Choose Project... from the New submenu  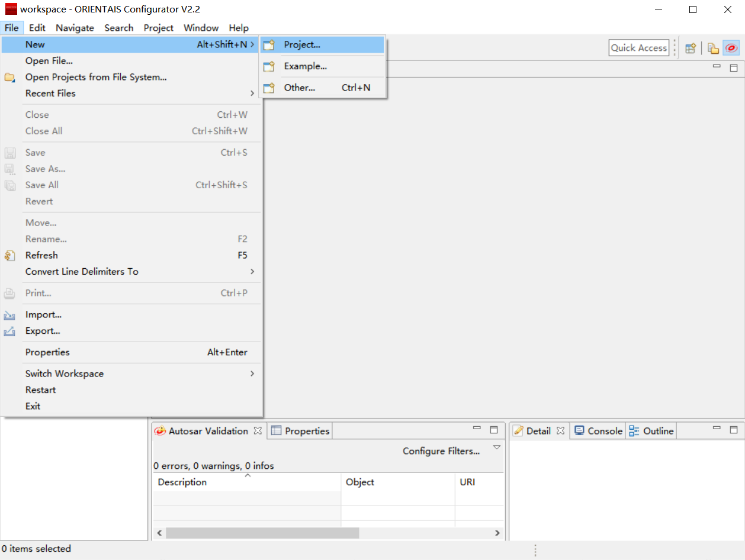pyautogui.click(x=302, y=44)
